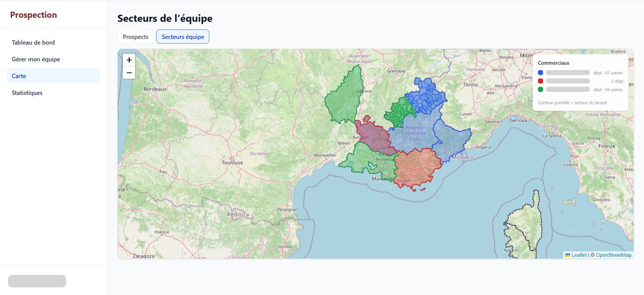Click the 'Secteurs de l’équipe' page heading
Screen dimensions: 644x295
[165, 19]
